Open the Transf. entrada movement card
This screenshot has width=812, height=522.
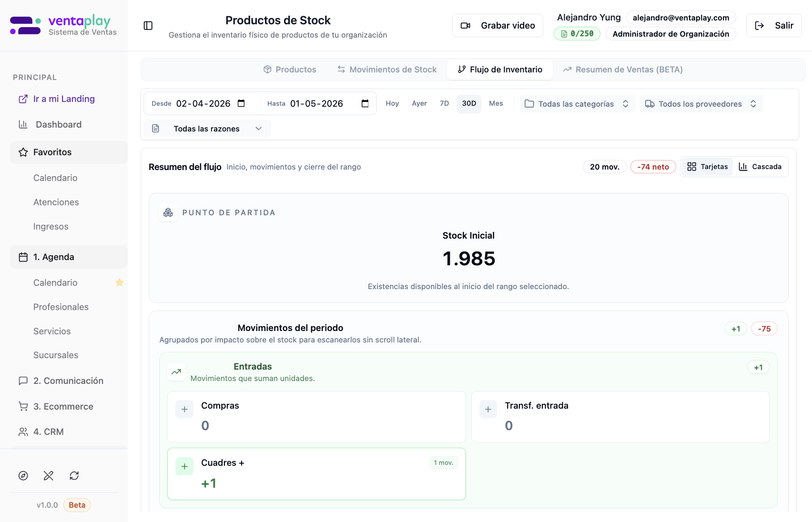coord(620,417)
